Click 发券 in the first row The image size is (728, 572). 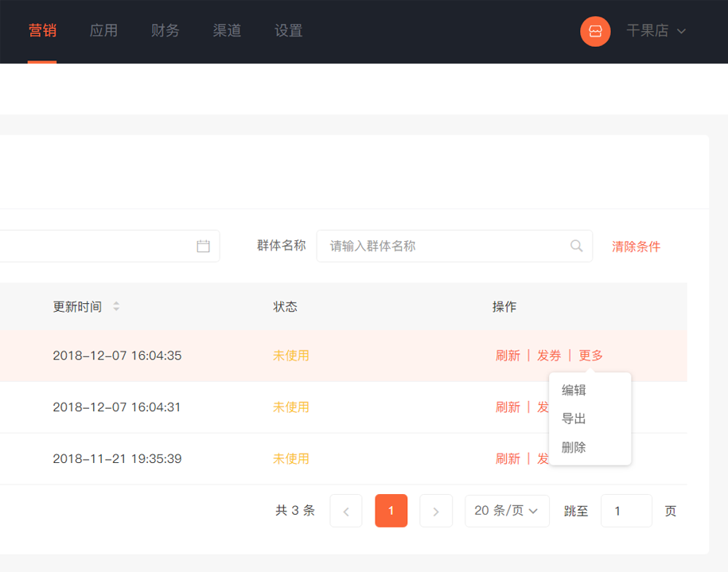coord(549,356)
